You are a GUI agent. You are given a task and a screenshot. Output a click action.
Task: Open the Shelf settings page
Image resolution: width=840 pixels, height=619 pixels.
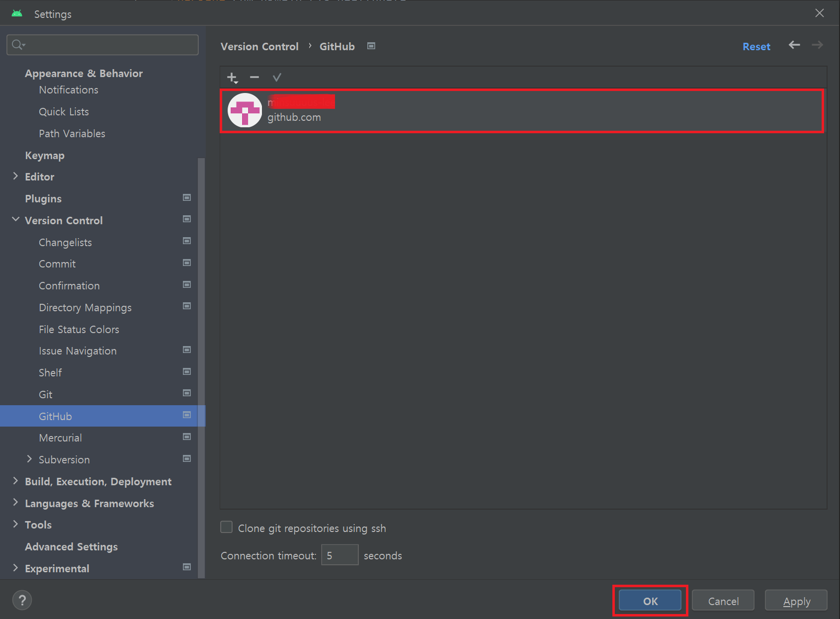tap(50, 373)
